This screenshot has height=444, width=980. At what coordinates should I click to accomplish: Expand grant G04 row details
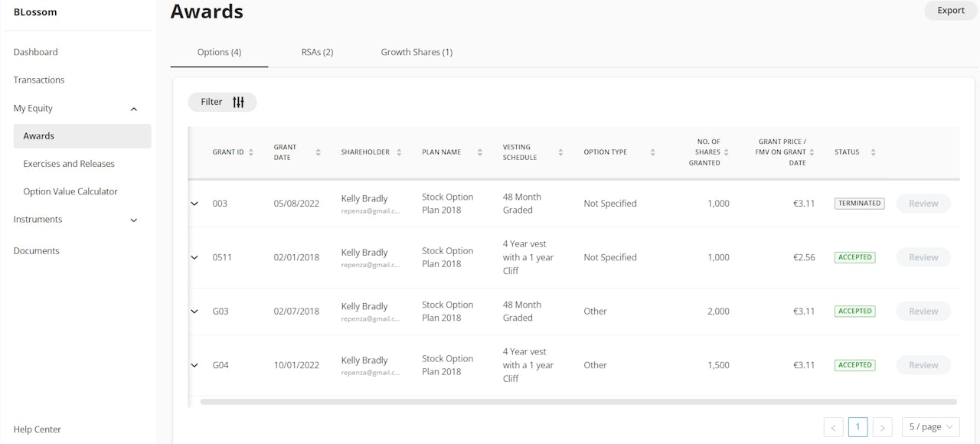tap(194, 365)
